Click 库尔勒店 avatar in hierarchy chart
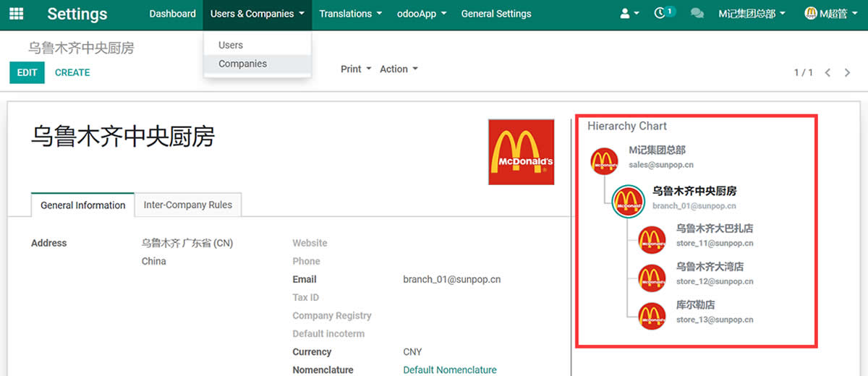 click(x=652, y=315)
